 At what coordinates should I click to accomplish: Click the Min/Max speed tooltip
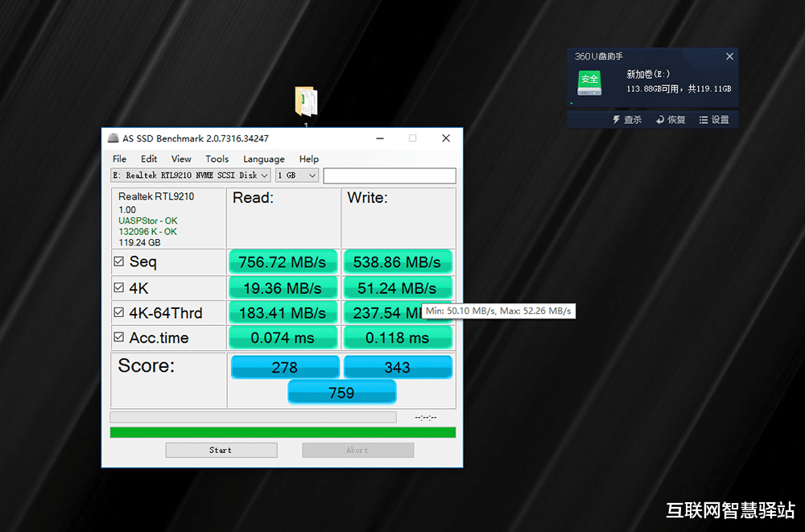[498, 311]
